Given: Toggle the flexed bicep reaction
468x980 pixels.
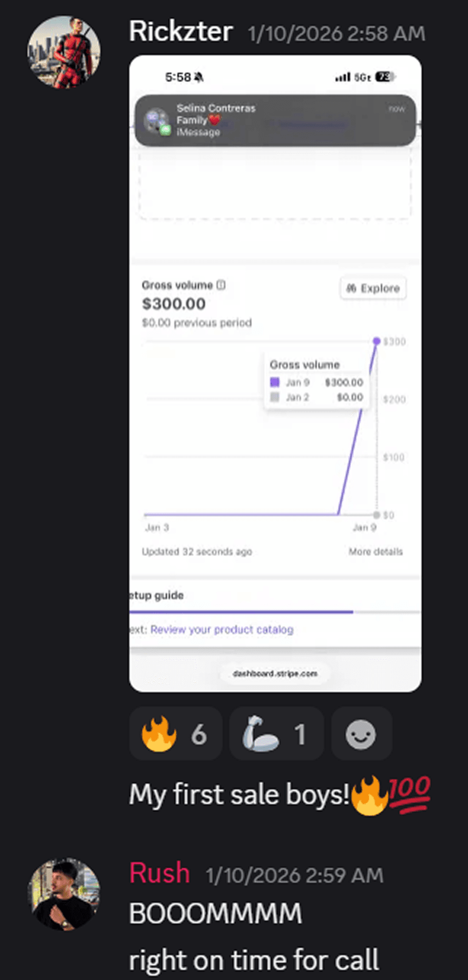Looking at the screenshot, I should click(x=275, y=733).
